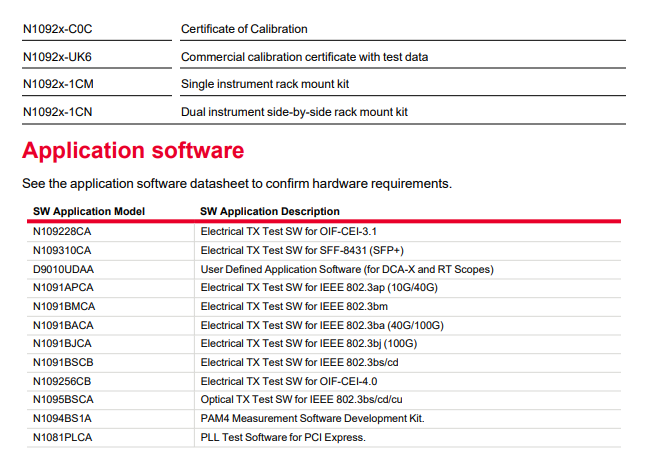Screen dimensions: 660x473
Task: Click the IEEE 802.3ap (10G/40G) description
Action: pyautogui.click(x=319, y=287)
